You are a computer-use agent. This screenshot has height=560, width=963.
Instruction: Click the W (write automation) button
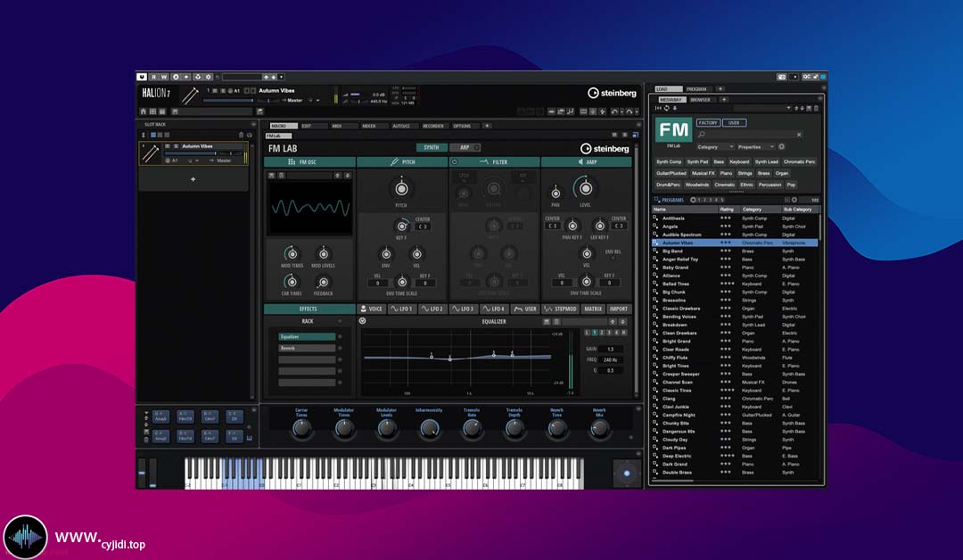click(x=164, y=77)
